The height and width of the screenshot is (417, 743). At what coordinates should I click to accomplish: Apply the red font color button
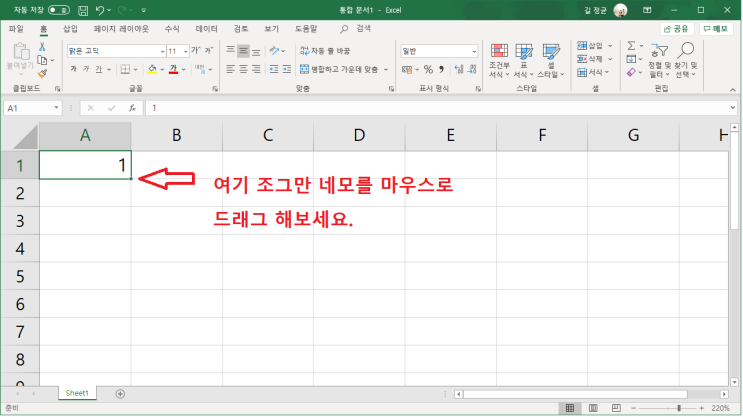click(173, 70)
